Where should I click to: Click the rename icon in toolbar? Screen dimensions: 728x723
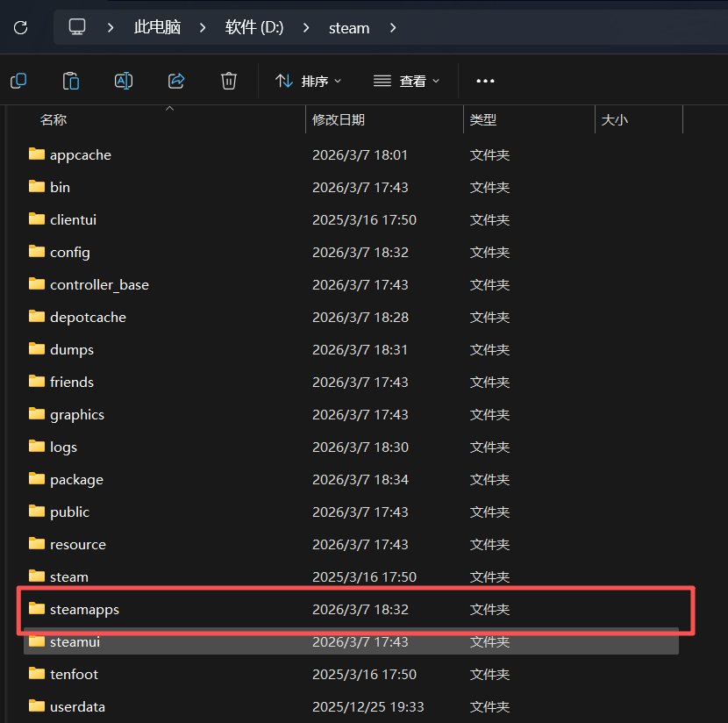[x=124, y=81]
